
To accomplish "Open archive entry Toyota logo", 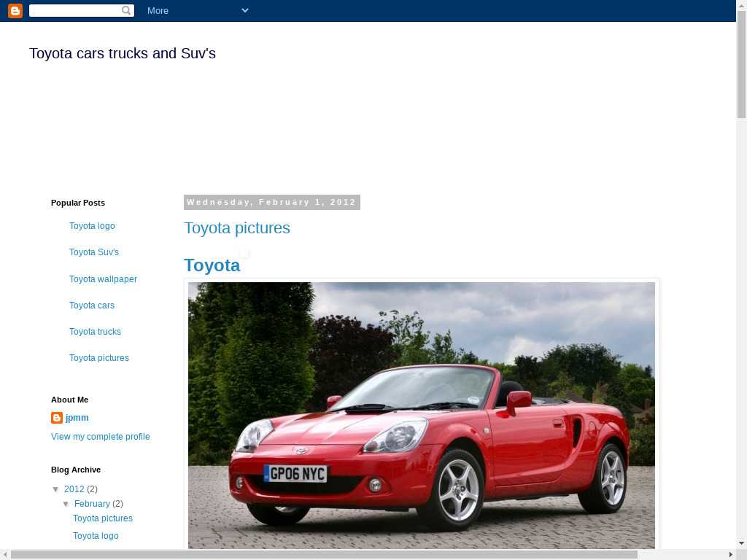I will click(x=96, y=536).
